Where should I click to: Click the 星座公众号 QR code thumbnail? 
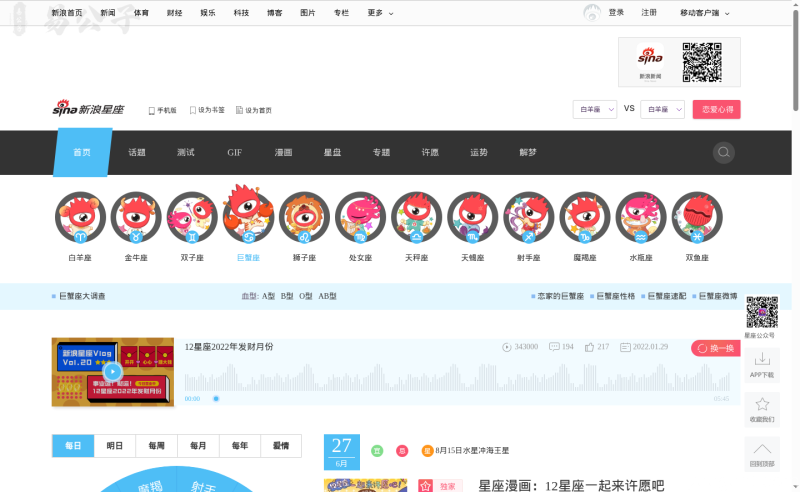pos(762,312)
